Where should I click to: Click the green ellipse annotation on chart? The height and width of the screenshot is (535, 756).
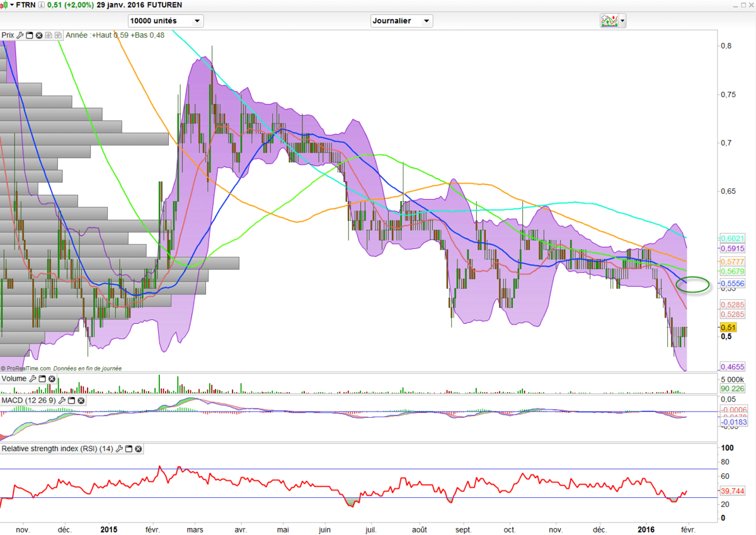(693, 285)
